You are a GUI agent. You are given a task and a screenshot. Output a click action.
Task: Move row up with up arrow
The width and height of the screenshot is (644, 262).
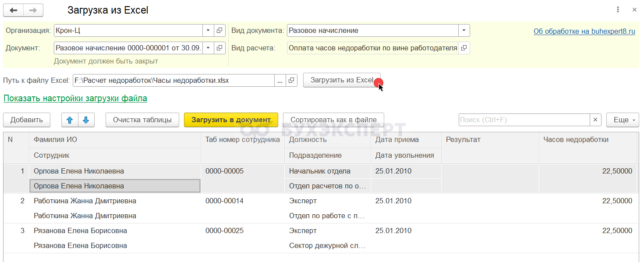[x=70, y=120]
